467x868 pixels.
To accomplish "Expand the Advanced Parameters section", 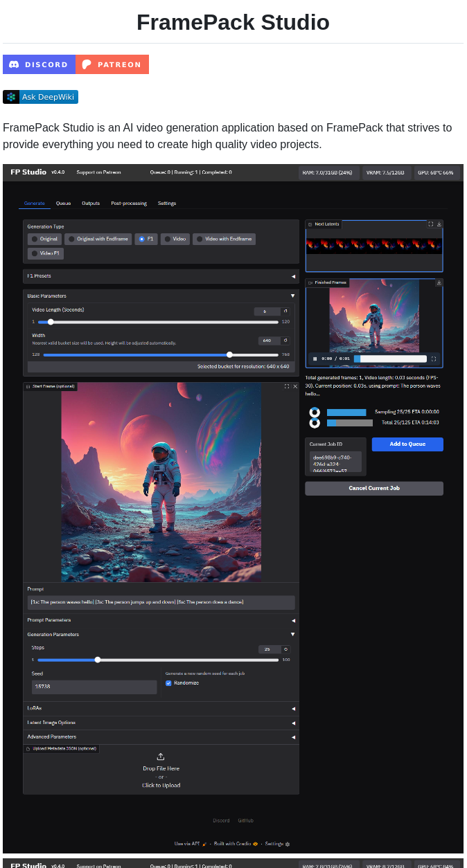I will click(161, 737).
